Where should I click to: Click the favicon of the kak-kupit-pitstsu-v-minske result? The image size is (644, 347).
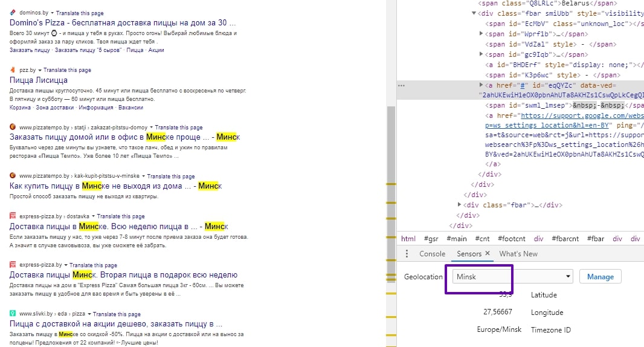(x=13, y=175)
